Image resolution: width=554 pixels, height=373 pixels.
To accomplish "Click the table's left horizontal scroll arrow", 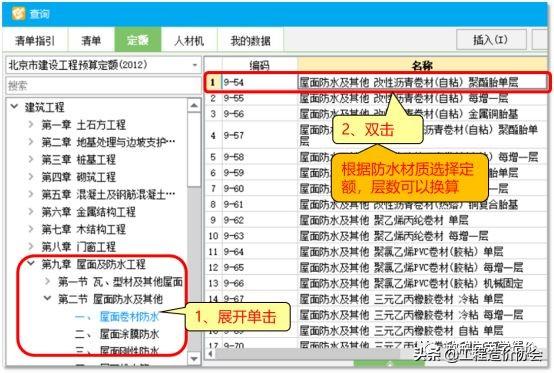I will pos(211,353).
